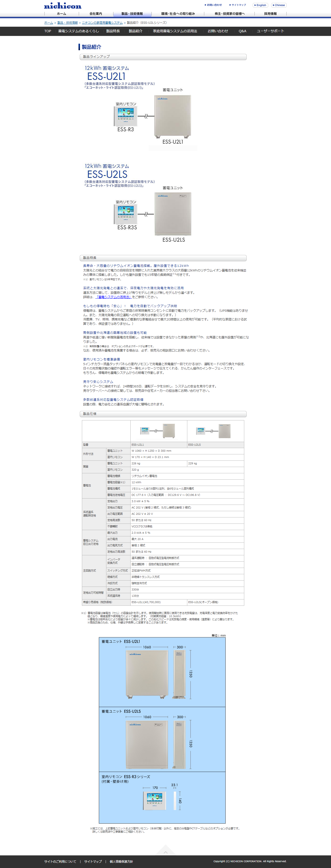Viewport: 331px width, 868px height.
Task: Open サイトのご利用について in the footer
Action: point(60,861)
